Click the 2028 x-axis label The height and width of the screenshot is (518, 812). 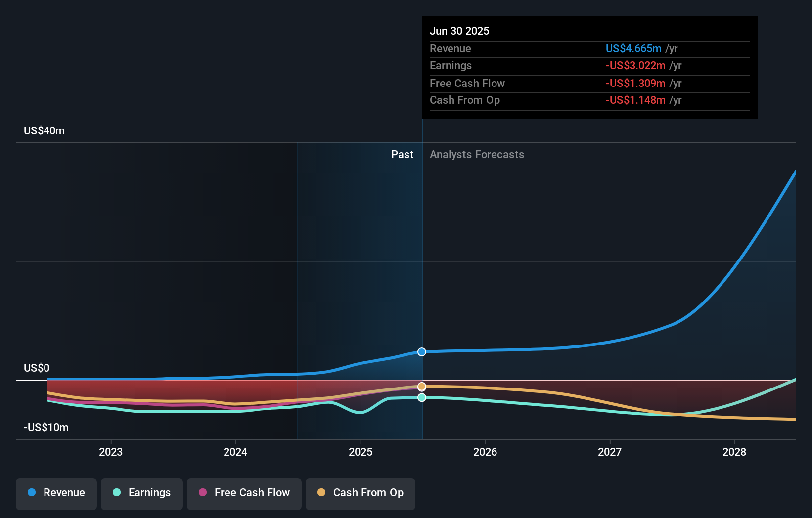(x=734, y=452)
